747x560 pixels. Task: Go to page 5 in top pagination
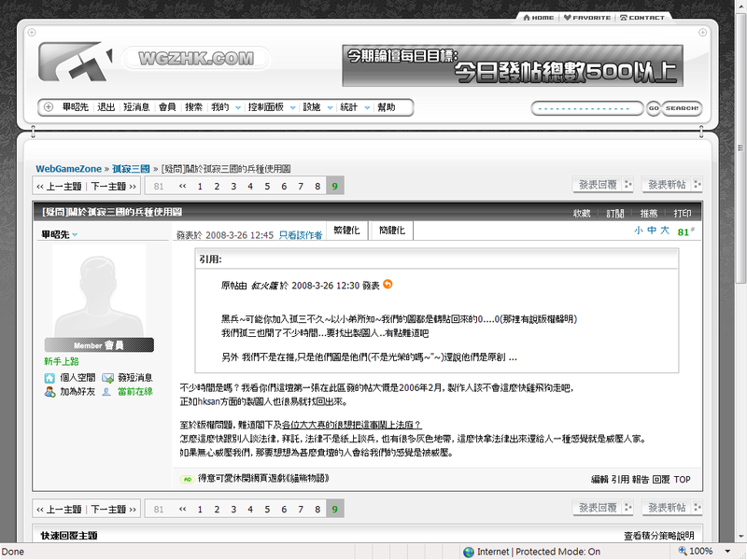tap(267, 186)
